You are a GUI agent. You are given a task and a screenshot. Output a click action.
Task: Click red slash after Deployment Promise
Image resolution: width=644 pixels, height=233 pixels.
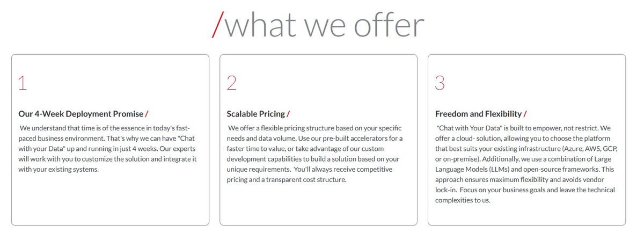[x=147, y=114]
